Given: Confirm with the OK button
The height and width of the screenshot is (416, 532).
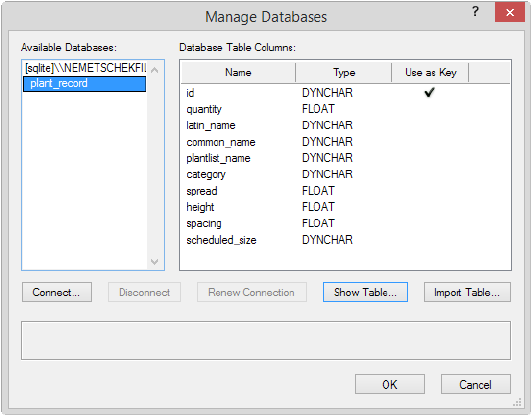Looking at the screenshot, I should pos(390,384).
